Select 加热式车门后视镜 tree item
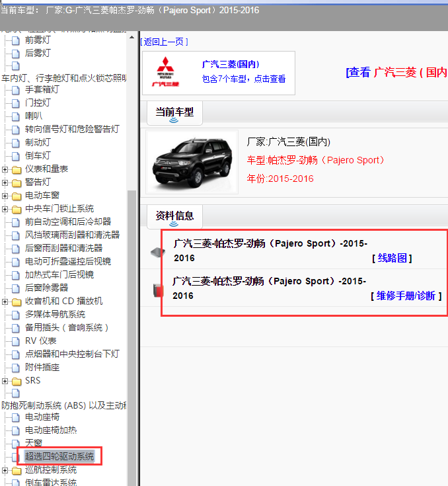 [x=59, y=275]
